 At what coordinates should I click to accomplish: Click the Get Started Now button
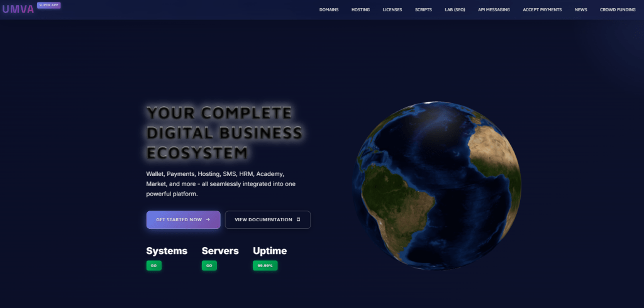point(183,220)
